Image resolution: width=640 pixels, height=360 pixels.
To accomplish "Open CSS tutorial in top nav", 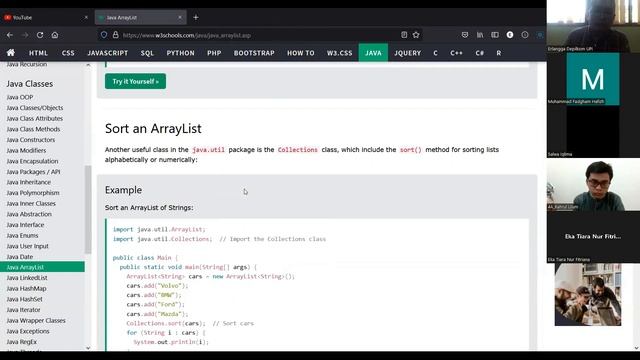I will coord(68,53).
